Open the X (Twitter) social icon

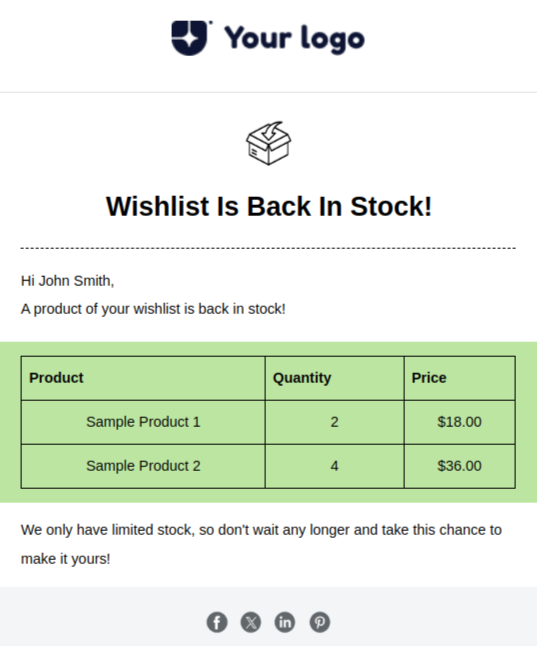[251, 622]
